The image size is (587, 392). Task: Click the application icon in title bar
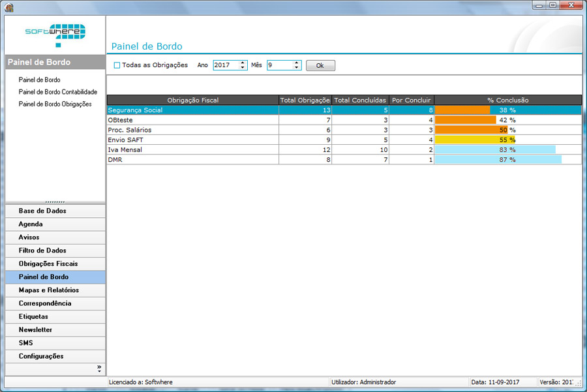pyautogui.click(x=8, y=7)
